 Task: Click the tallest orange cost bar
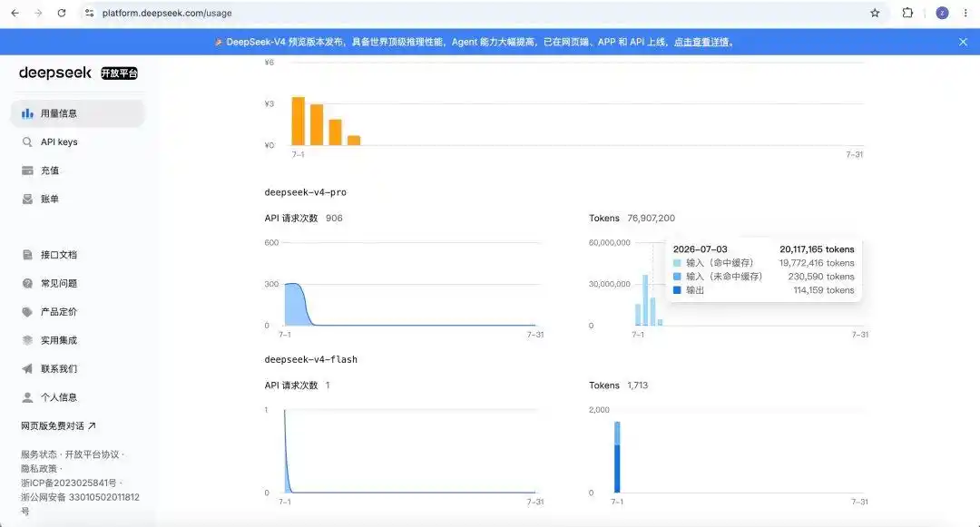299,122
